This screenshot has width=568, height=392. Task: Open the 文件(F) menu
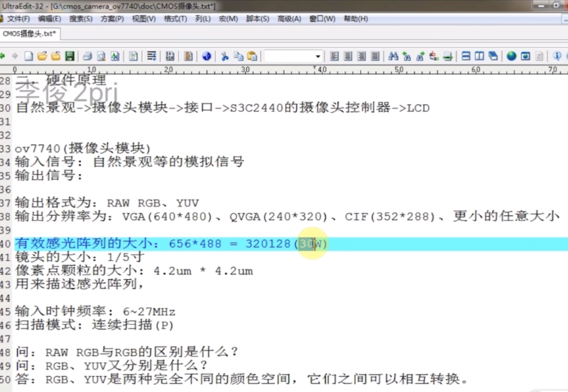point(18,19)
